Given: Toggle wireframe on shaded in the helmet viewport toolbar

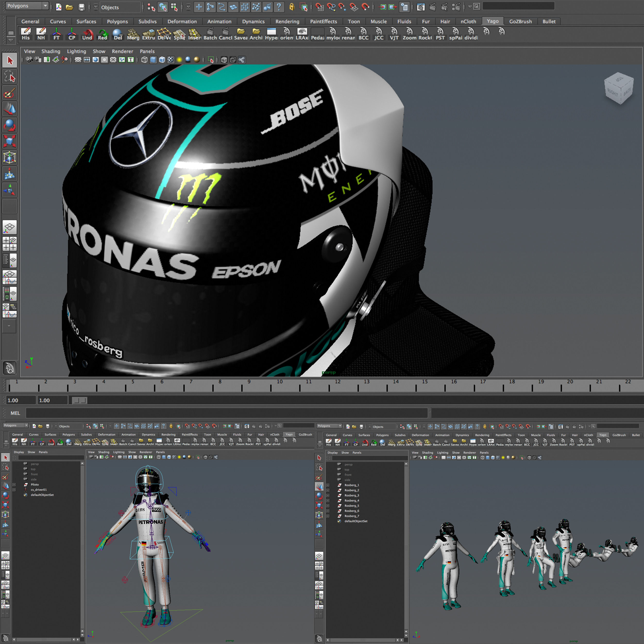Looking at the screenshot, I should click(x=162, y=60).
